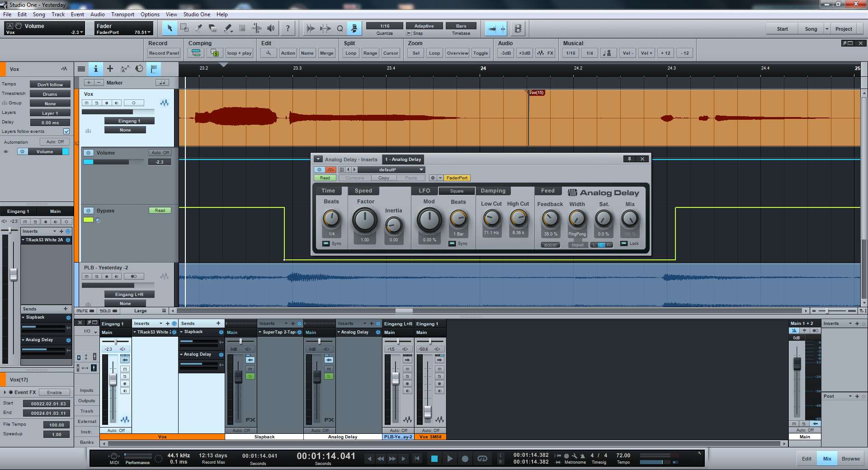Viewport: 868px width, 470px height.
Task: Toggle Sync under LFO Beats
Action: coord(452,244)
